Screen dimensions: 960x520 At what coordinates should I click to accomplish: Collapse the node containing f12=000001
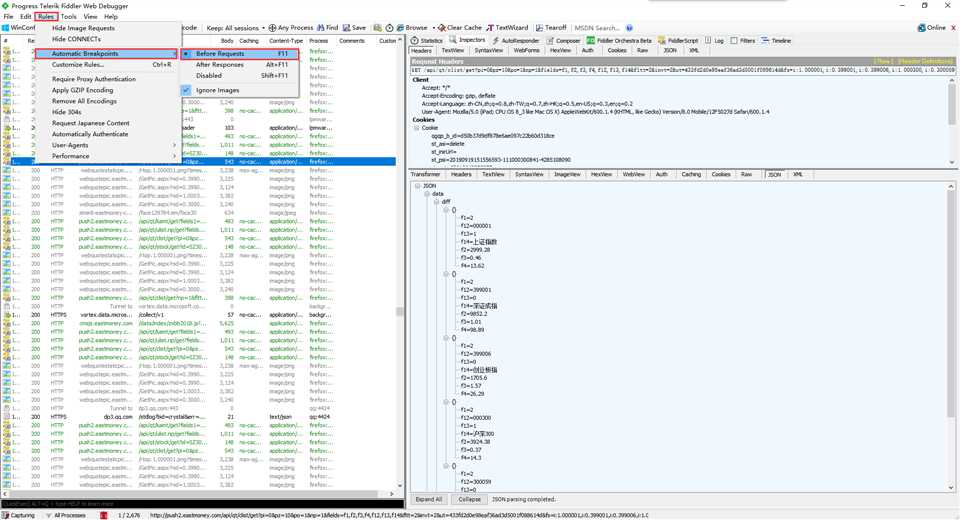coord(446,209)
